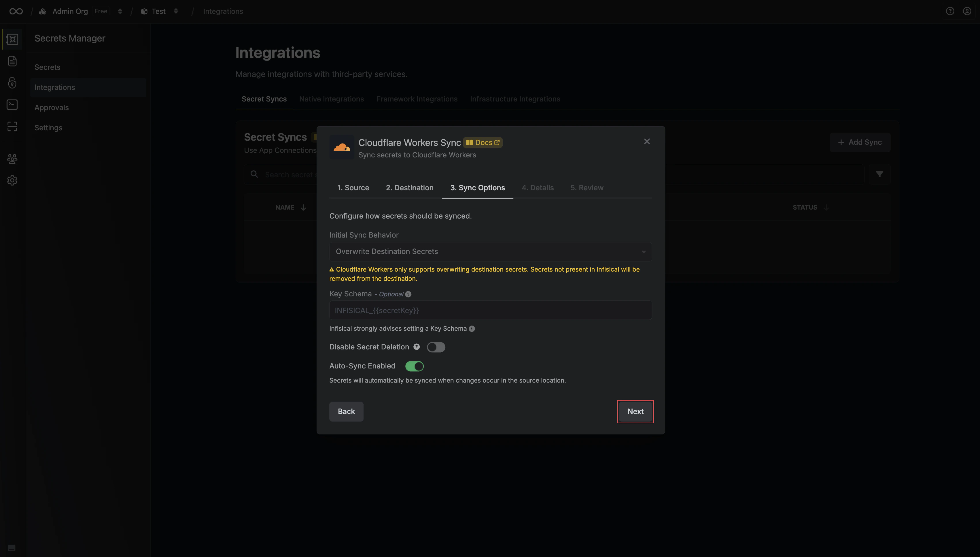Open the user profile icon in the top bar
Image resolution: width=980 pixels, height=557 pixels.
point(967,11)
